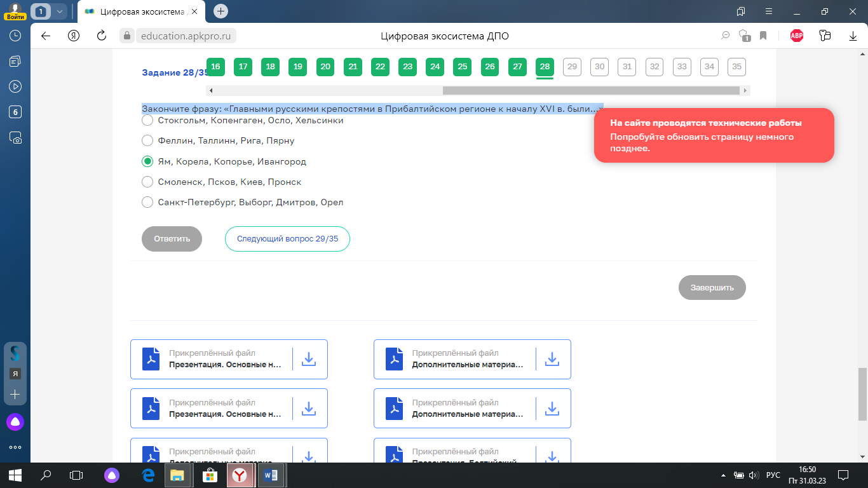The height and width of the screenshot is (488, 868).
Task: Open Microsoft Store from taskbar
Action: 210,475
